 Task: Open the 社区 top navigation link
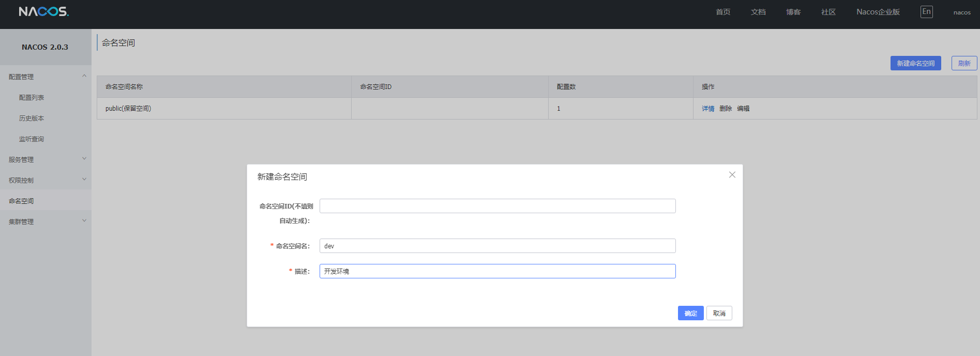point(828,12)
